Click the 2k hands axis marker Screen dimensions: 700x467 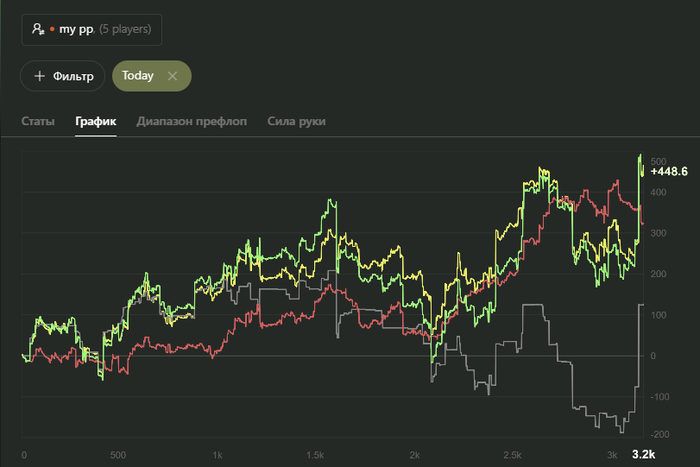pyautogui.click(x=415, y=455)
